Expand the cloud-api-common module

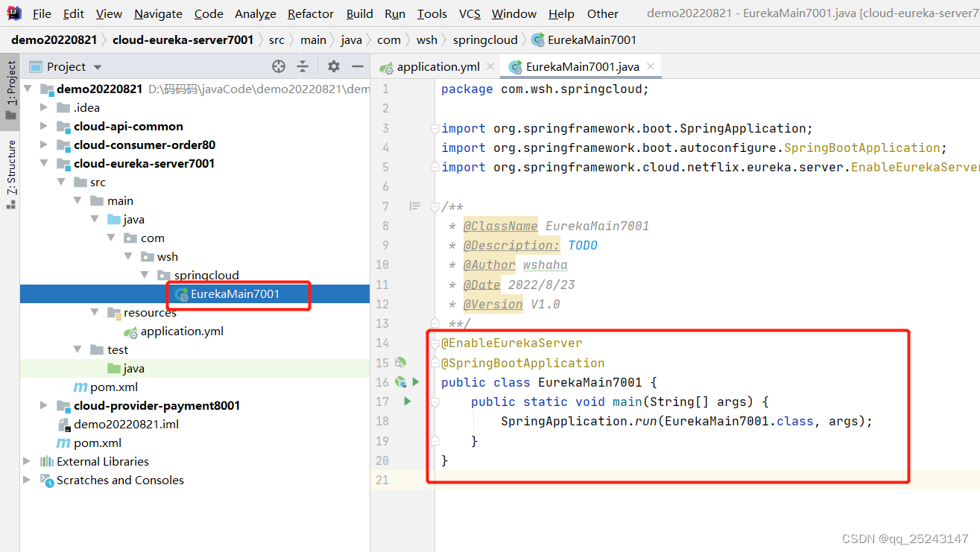pos(44,126)
